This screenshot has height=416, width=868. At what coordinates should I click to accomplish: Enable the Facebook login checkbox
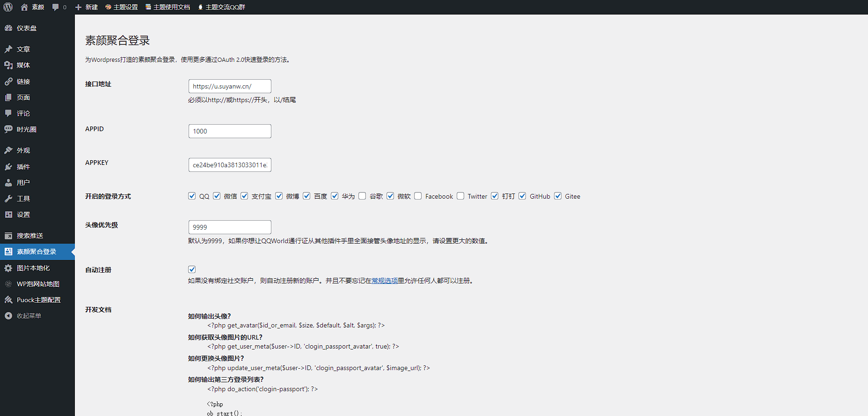click(x=418, y=196)
